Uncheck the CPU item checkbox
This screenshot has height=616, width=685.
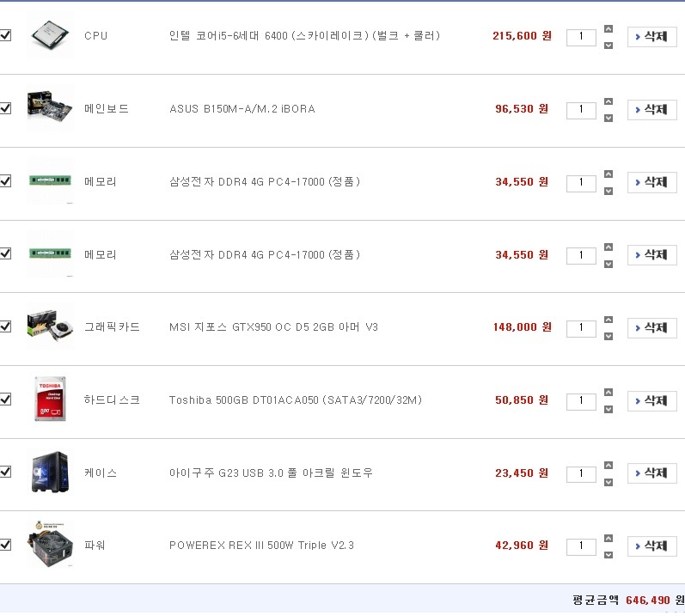[x=6, y=35]
